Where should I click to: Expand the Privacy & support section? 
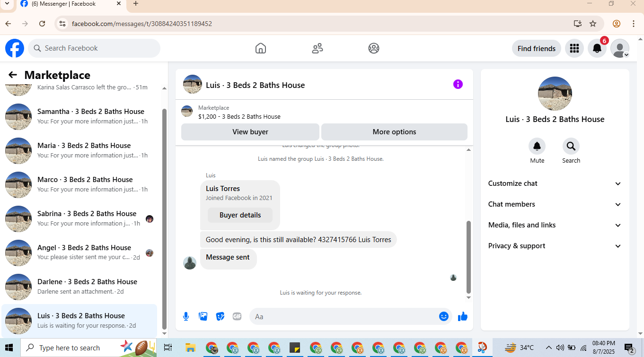click(555, 246)
